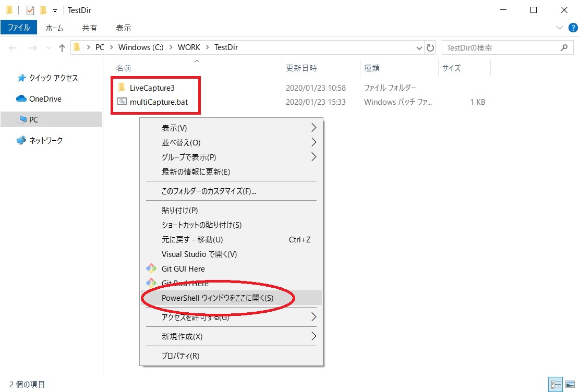The height and width of the screenshot is (392, 580).
Task: Go back with the left arrow
Action: [x=13, y=48]
